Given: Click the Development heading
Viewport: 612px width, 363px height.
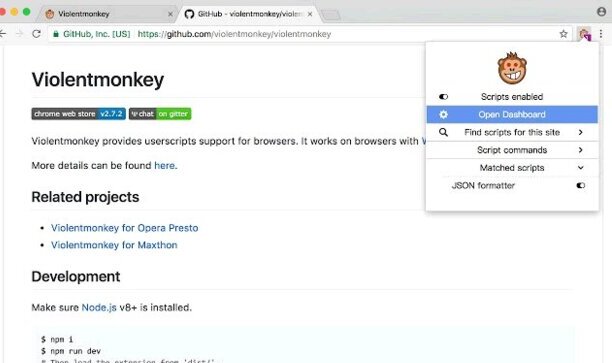Looking at the screenshot, I should click(76, 276).
